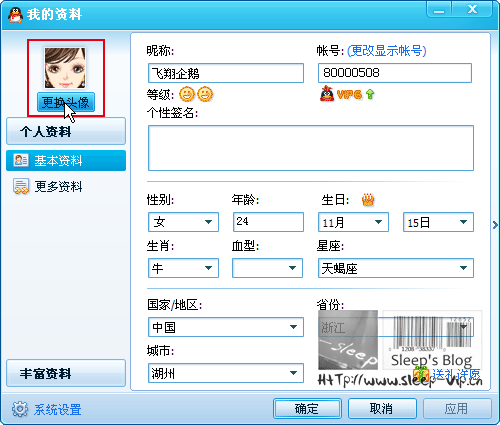
Task: Select the 基本资料 sidebar item
Action: (x=66, y=161)
